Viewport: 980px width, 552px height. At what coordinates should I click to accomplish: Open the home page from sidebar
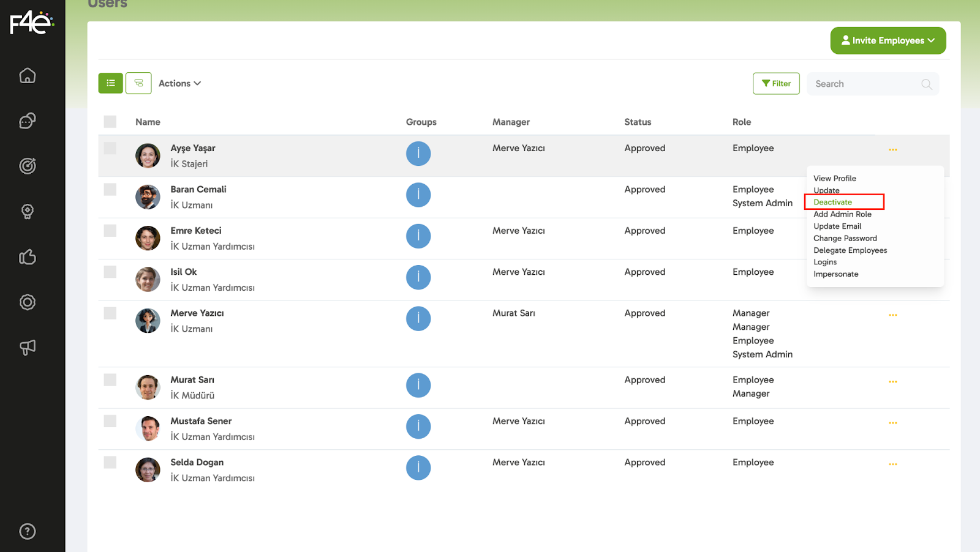coord(28,75)
